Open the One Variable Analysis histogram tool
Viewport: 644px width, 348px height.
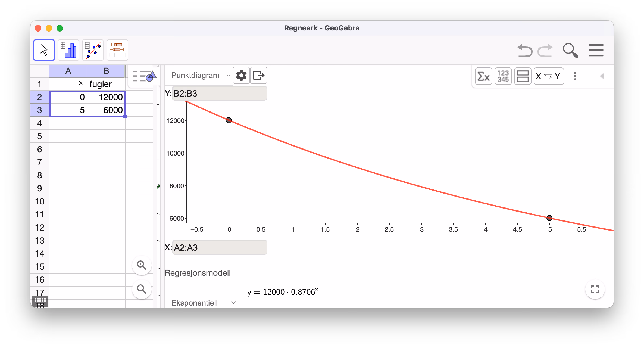click(x=68, y=50)
